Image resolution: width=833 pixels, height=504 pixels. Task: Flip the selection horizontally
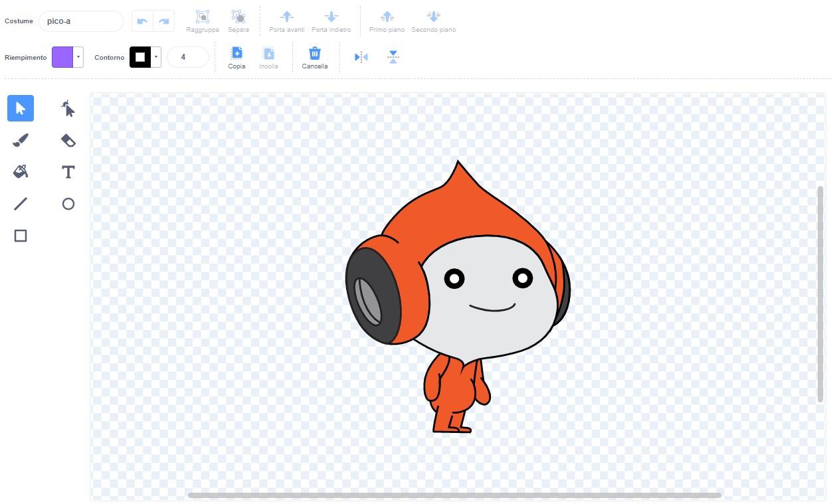[361, 57]
